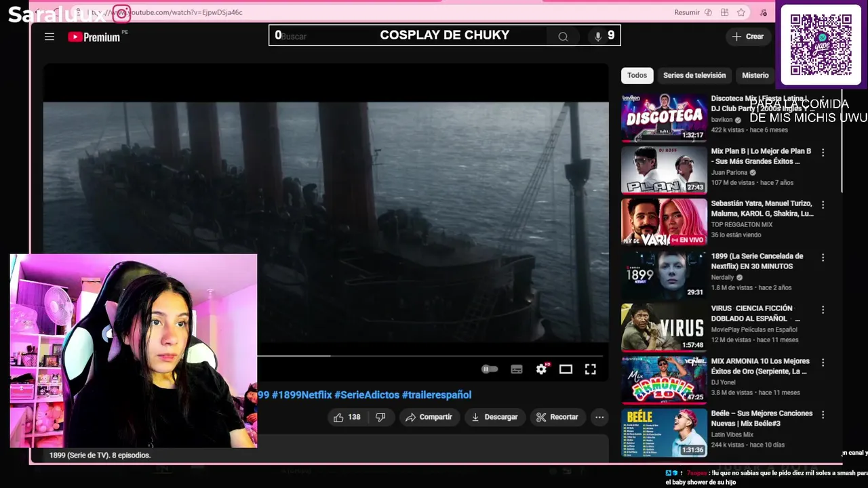Open the #SerieAdictos hashtag link

pos(367,394)
